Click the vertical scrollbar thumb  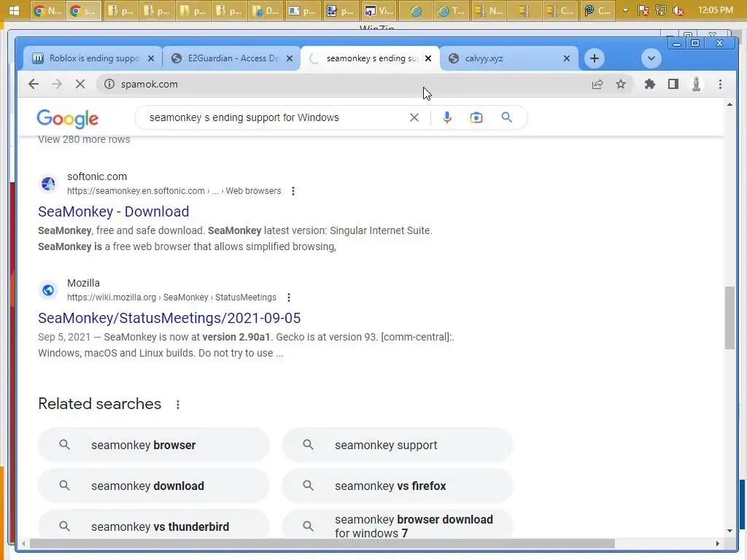729,318
